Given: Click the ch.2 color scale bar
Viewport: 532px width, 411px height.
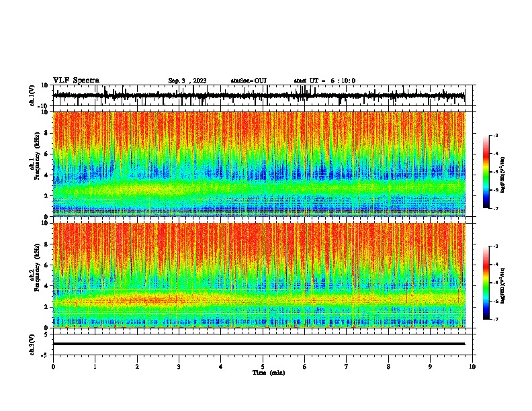Looking at the screenshot, I should [x=486, y=283].
